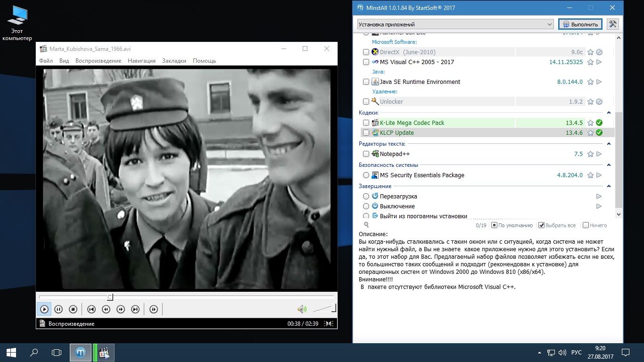Select the MS Security Essentials Package radio button

[x=366, y=175]
